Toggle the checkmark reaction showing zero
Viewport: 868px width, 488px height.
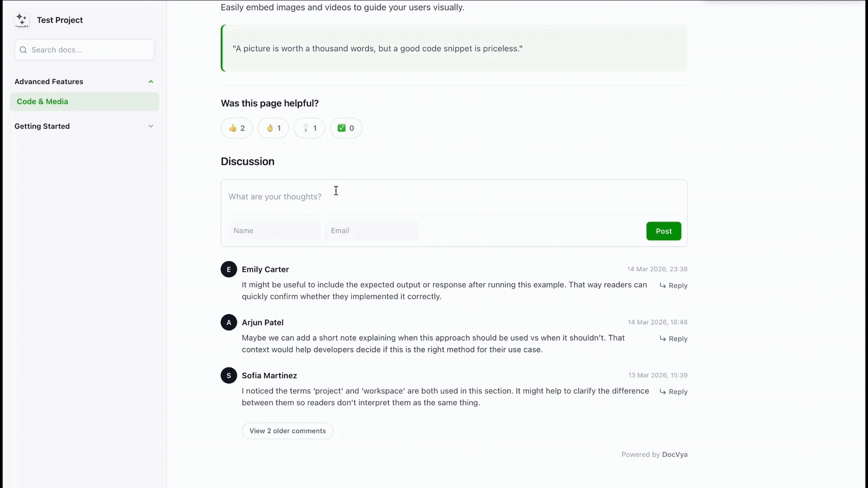346,128
